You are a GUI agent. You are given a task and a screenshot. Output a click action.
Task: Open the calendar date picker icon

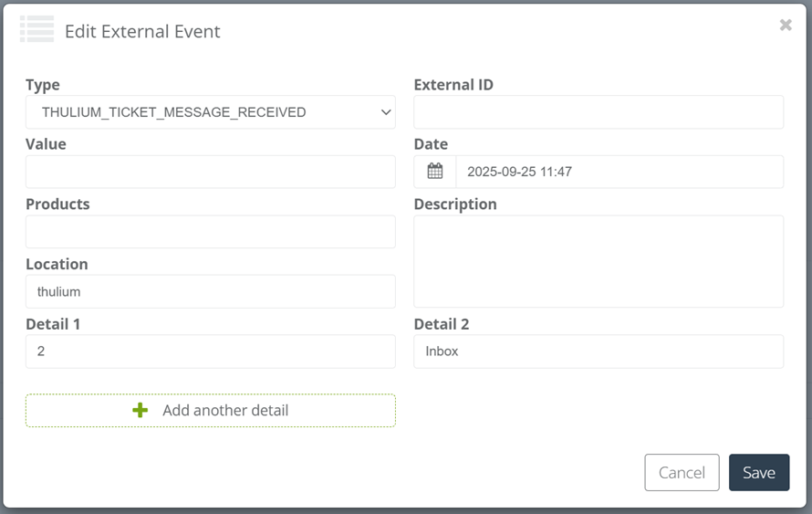point(435,172)
